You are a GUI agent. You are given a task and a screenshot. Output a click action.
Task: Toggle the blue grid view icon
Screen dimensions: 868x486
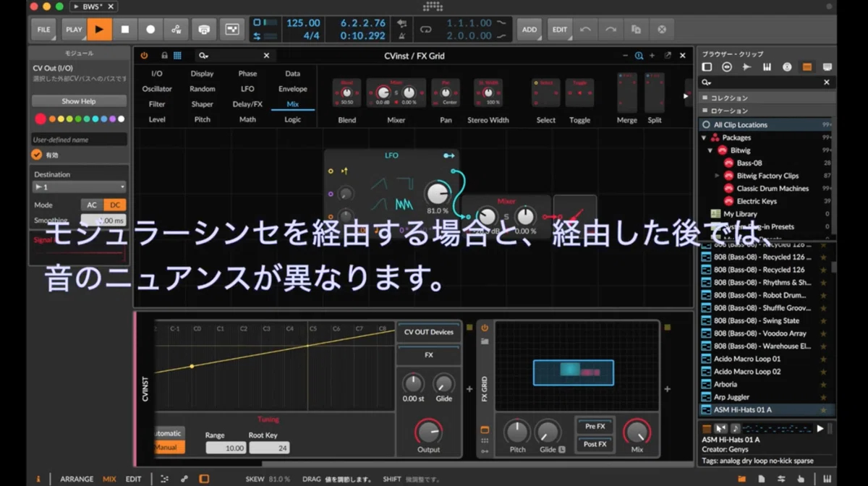[x=177, y=56]
